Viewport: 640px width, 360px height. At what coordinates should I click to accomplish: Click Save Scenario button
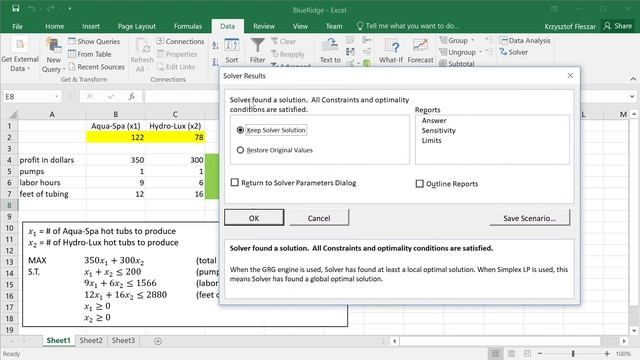(x=529, y=218)
